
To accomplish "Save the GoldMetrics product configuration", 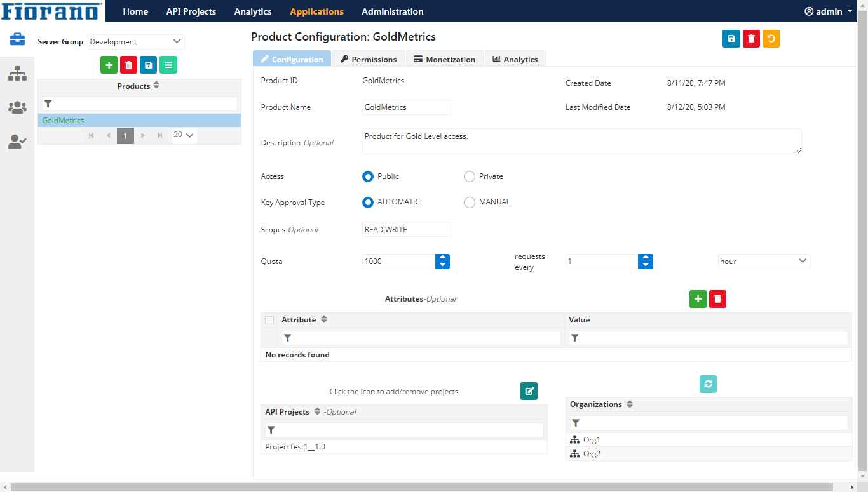I will (x=731, y=39).
